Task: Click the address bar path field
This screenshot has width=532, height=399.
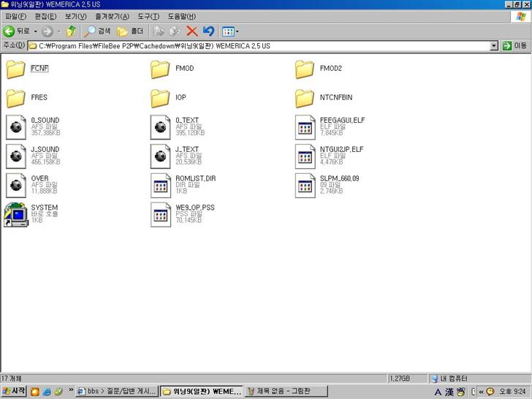Action: click(x=259, y=46)
